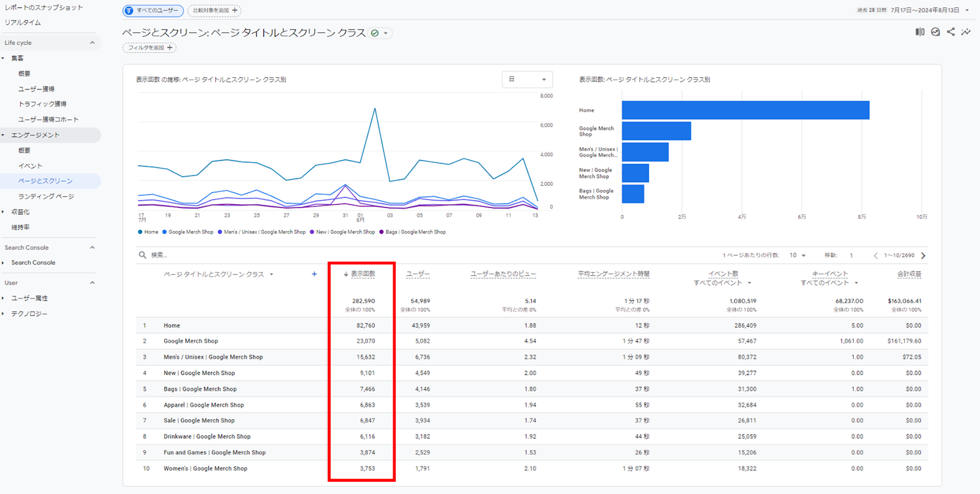Image resolution: width=980 pixels, height=494 pixels.
Task: Add a secondary dimension with blue plus
Action: pyautogui.click(x=314, y=274)
